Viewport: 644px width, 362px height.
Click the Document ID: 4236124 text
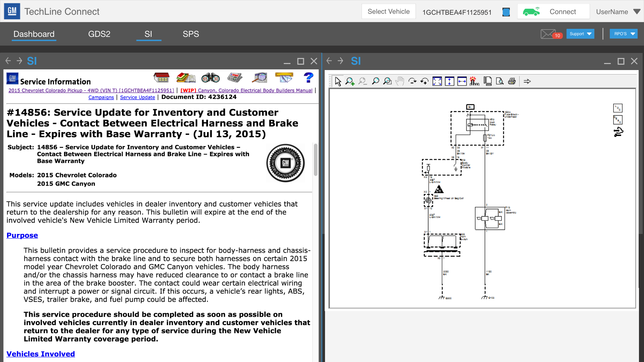[199, 97]
